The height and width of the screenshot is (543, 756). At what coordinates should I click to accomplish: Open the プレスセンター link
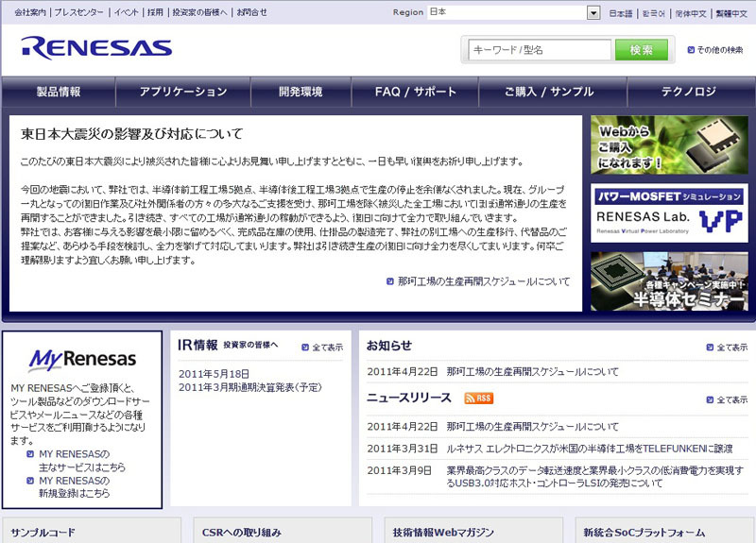tap(78, 12)
